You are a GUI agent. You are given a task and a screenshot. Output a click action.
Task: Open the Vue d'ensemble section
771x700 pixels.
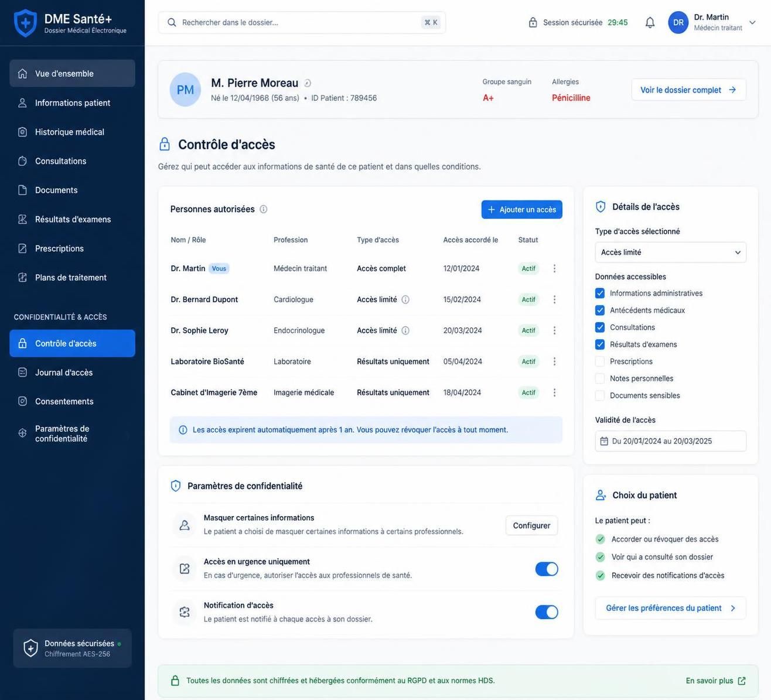pyautogui.click(x=72, y=73)
